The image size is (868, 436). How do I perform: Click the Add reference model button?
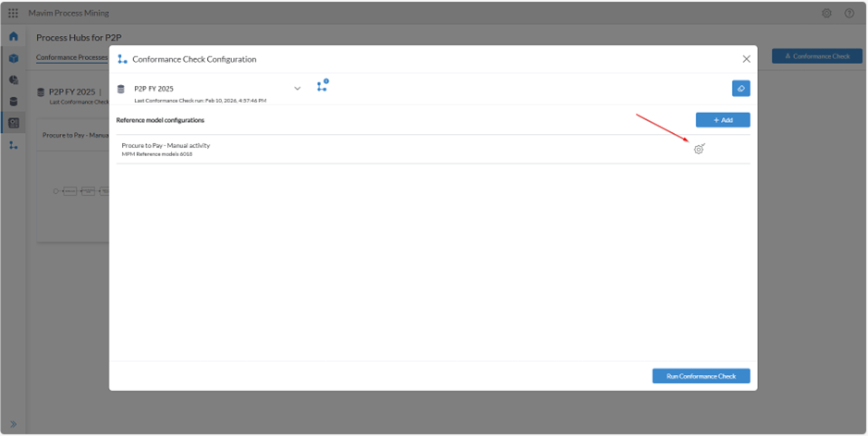722,120
